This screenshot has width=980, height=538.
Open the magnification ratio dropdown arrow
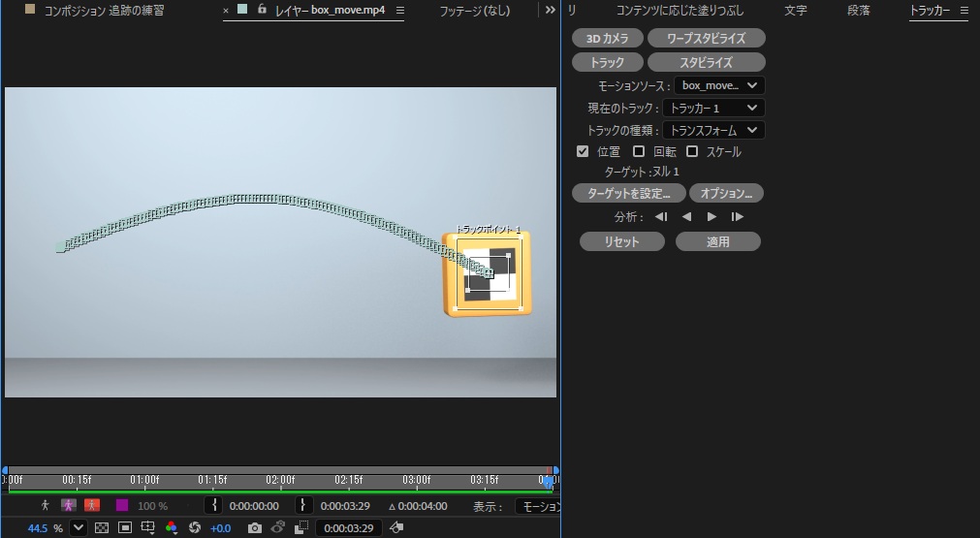pos(79,528)
